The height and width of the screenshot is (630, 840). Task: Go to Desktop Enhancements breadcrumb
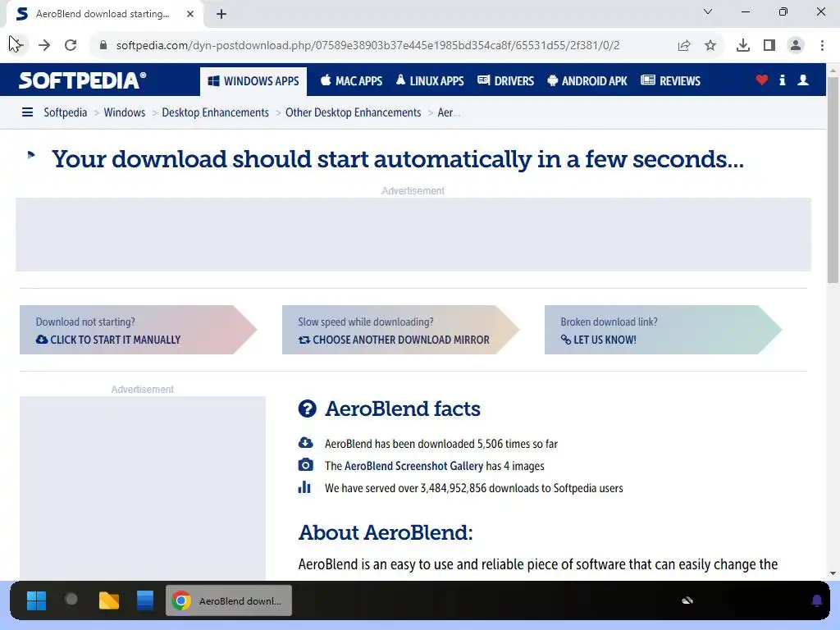(x=216, y=112)
